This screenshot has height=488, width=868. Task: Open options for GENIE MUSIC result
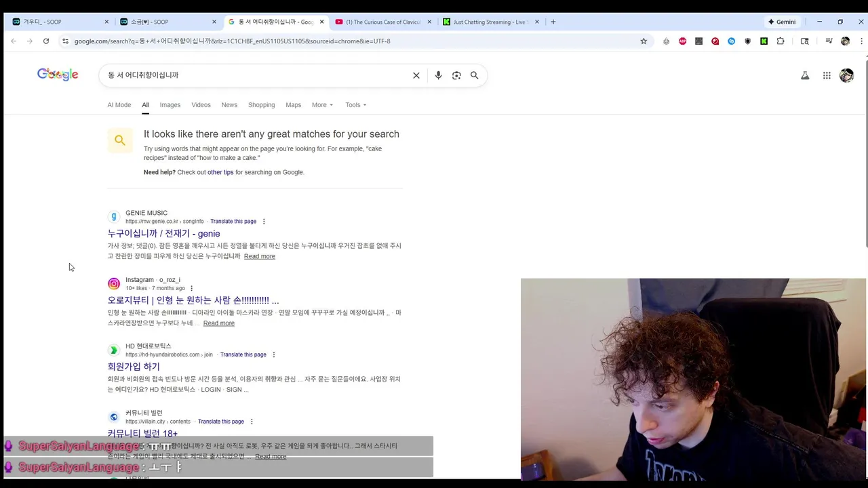pos(264,222)
